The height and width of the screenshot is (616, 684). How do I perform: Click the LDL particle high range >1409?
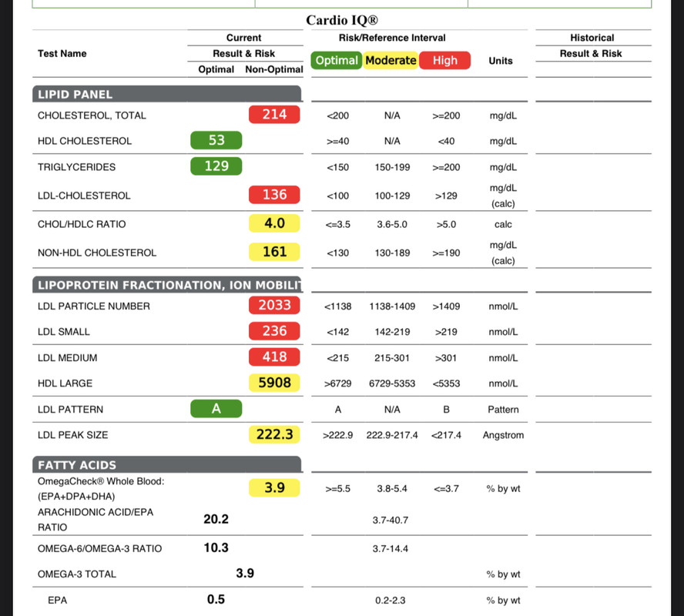[446, 306]
